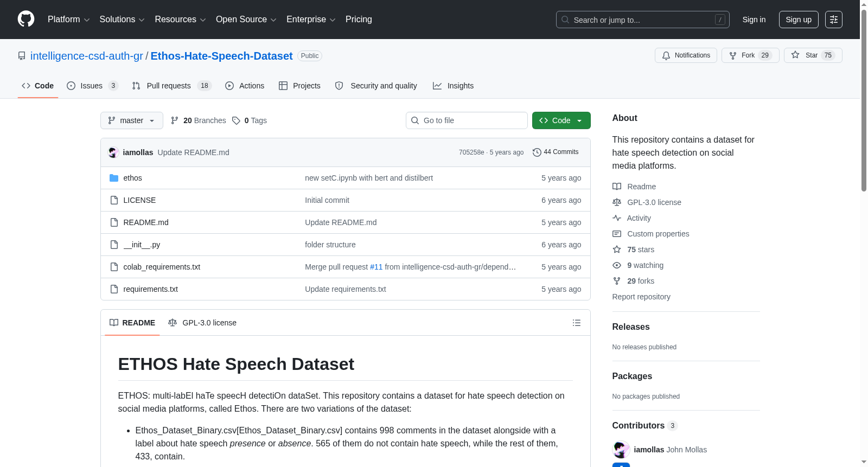868x467 pixels.
Task: Click the tag icon beside 0 Tags
Action: 236,120
